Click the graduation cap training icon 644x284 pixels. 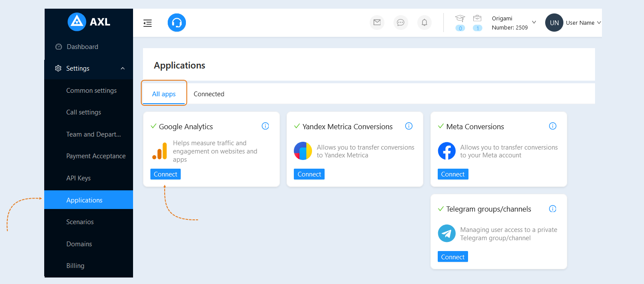click(460, 18)
